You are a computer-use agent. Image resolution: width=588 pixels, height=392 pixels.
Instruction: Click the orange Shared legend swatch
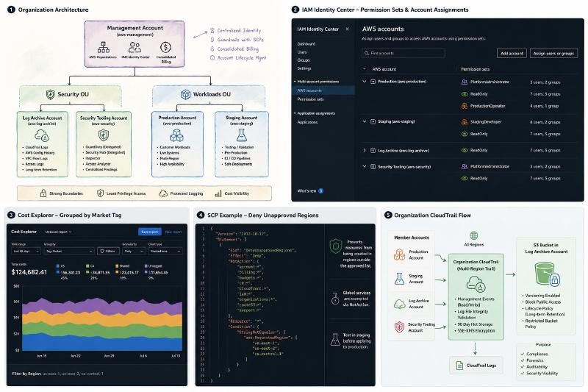(117, 266)
